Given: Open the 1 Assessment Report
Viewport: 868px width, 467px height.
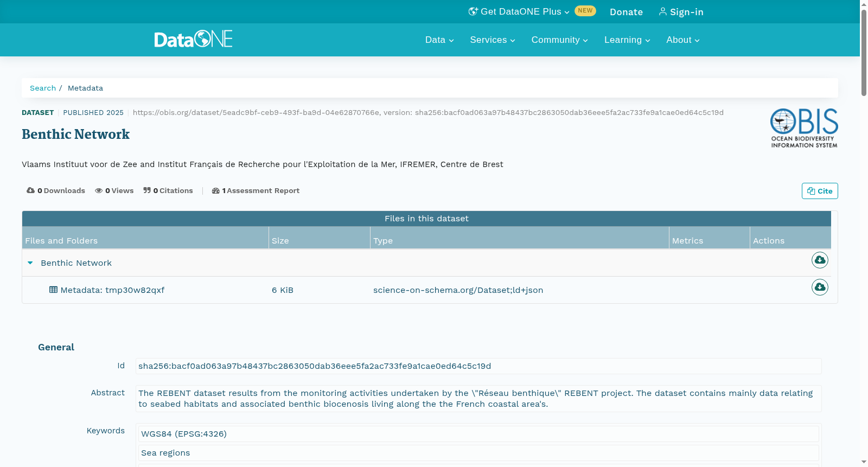Looking at the screenshot, I should coord(256,190).
